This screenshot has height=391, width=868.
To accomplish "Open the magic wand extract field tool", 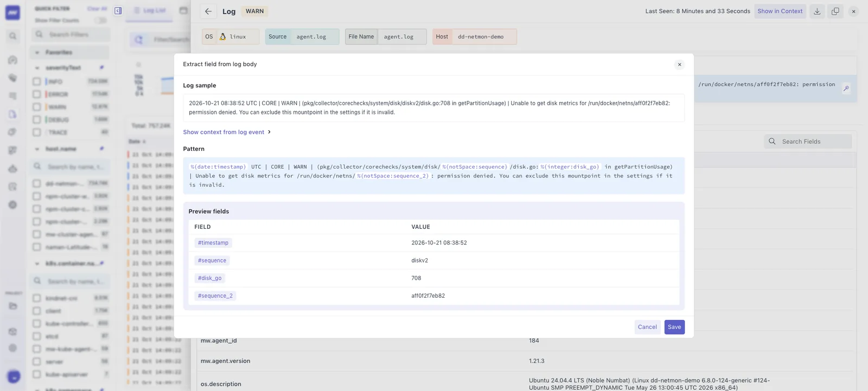I will [846, 88].
